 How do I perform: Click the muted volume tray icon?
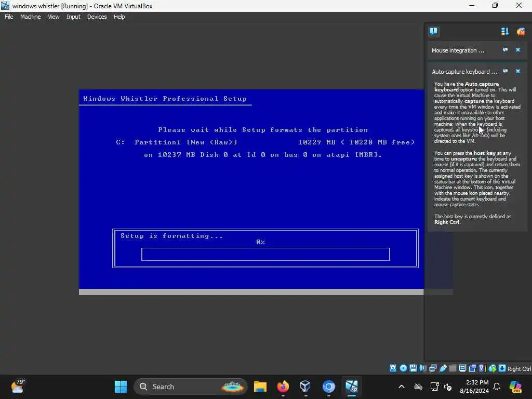pyautogui.click(x=448, y=387)
